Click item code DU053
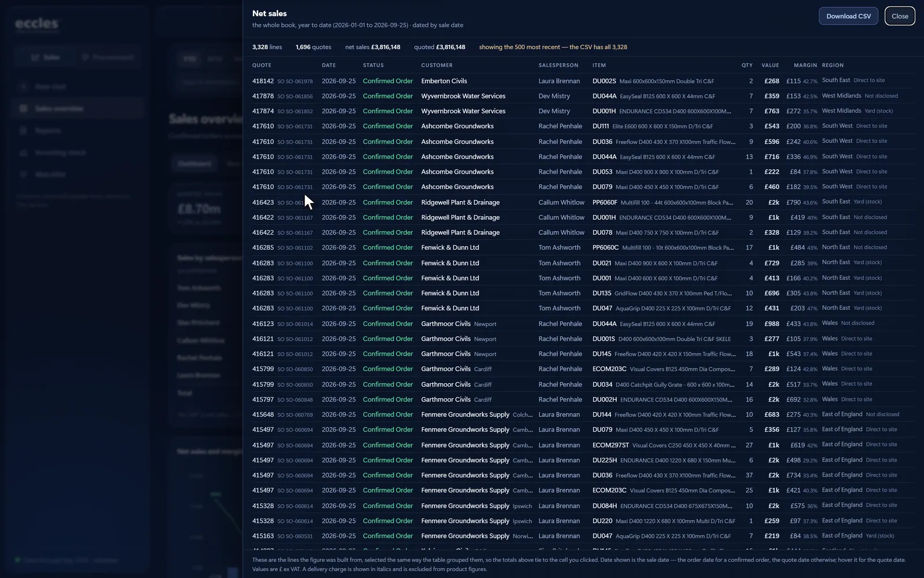 tap(602, 172)
